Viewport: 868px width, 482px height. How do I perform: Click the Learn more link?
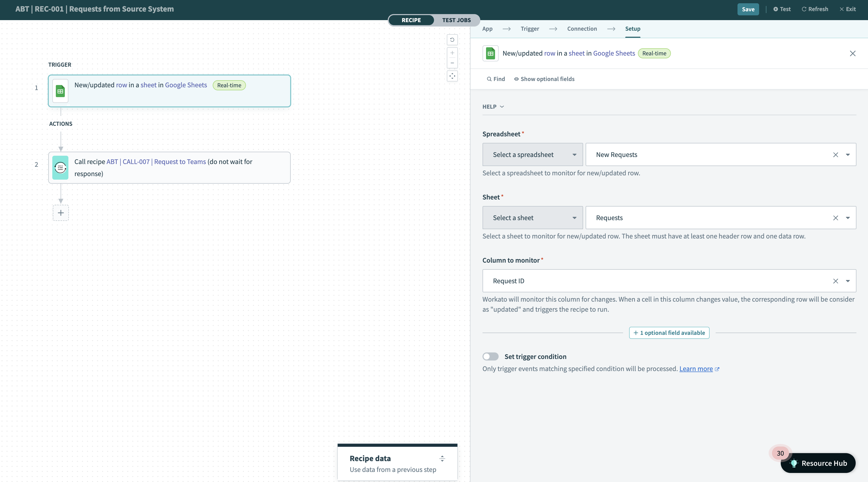point(697,368)
